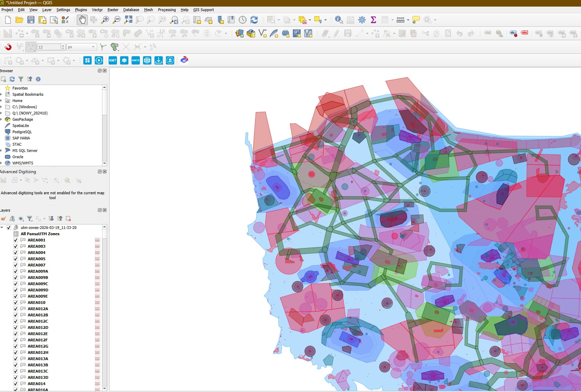Select the Pan Map hand tool
The image size is (581, 392).
pyautogui.click(x=82, y=20)
